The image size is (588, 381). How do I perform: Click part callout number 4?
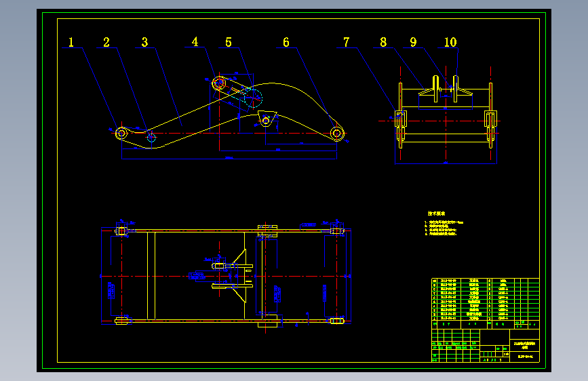pos(195,41)
